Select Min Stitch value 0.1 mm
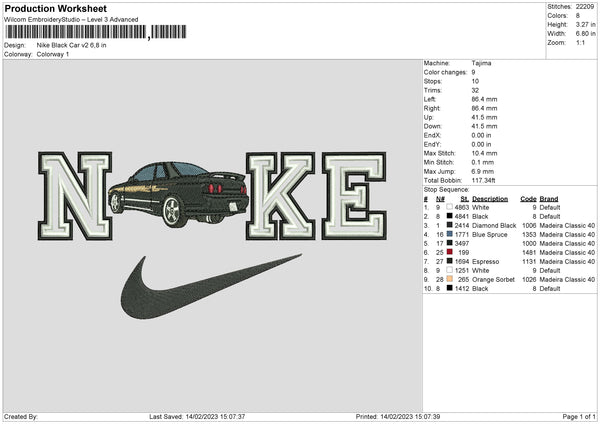Screen dimensions: 600x424 click(483, 162)
